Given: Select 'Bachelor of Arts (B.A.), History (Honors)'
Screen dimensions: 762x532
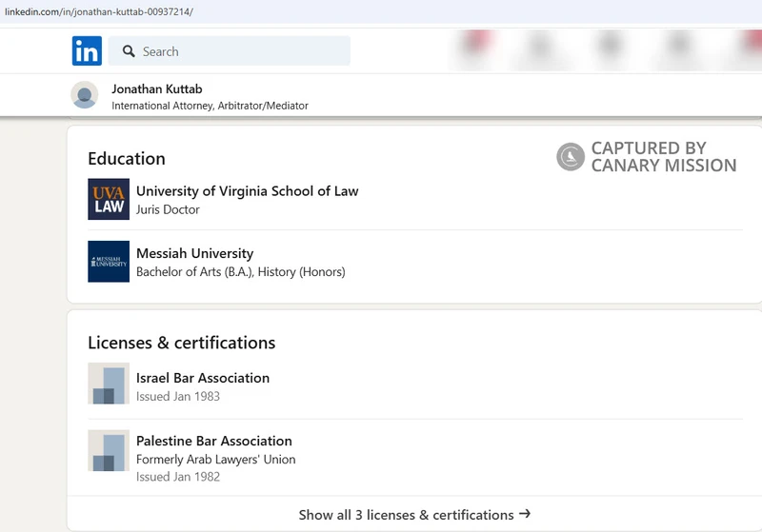Looking at the screenshot, I should click(x=241, y=272).
